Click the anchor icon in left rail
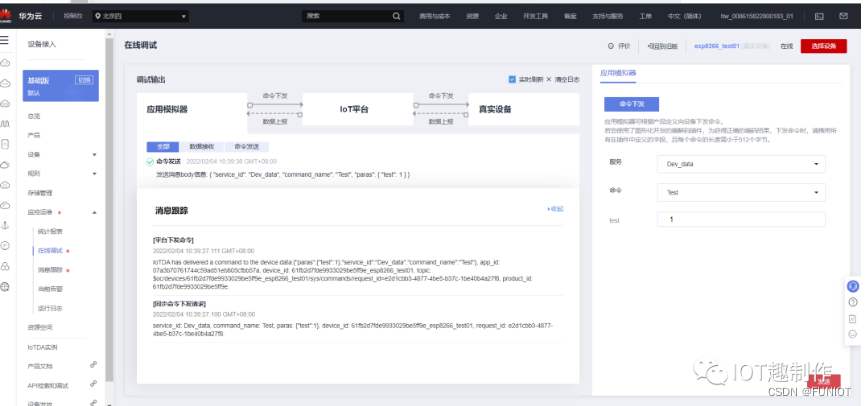The image size is (866, 406). pyautogui.click(x=5, y=225)
